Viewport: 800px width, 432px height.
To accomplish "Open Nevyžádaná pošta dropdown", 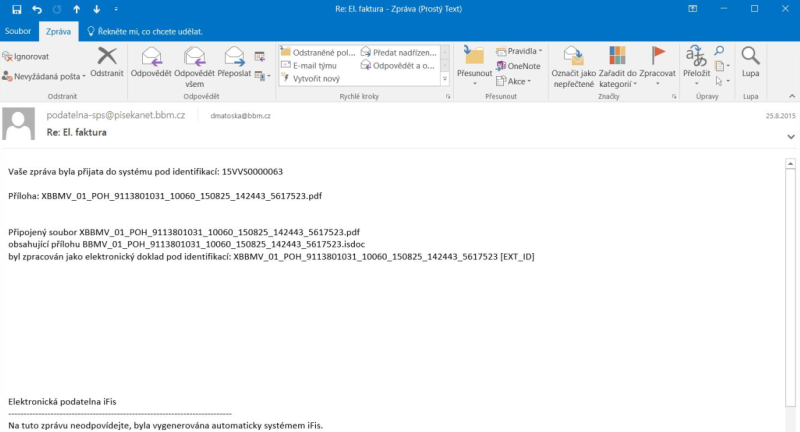I will tap(44, 77).
